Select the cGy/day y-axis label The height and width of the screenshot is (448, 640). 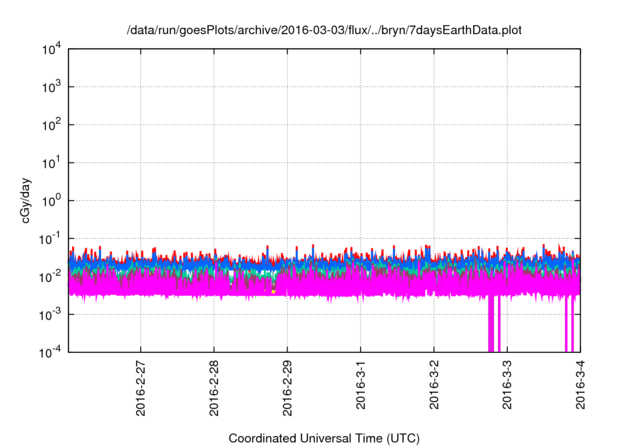pos(25,200)
